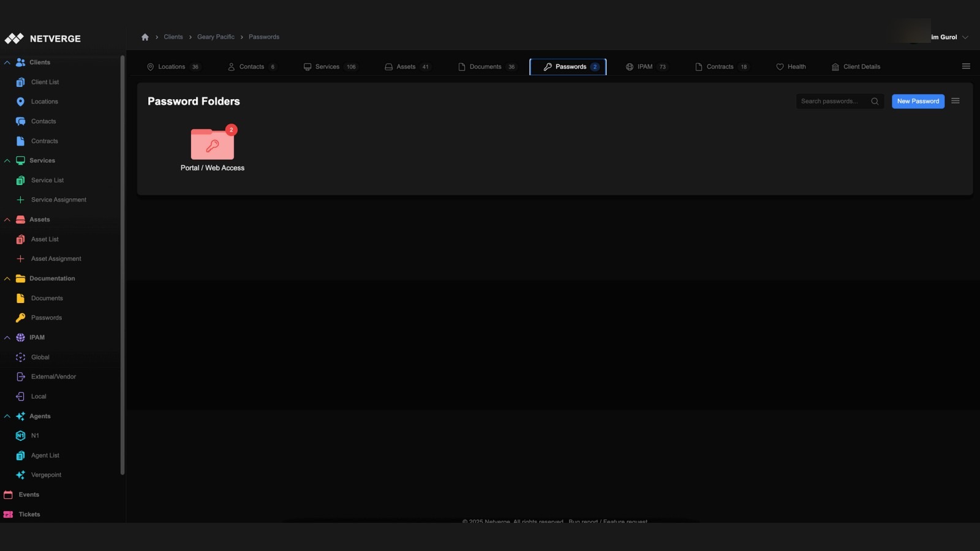Open the Contracts tab
The width and height of the screenshot is (980, 551).
722,66
